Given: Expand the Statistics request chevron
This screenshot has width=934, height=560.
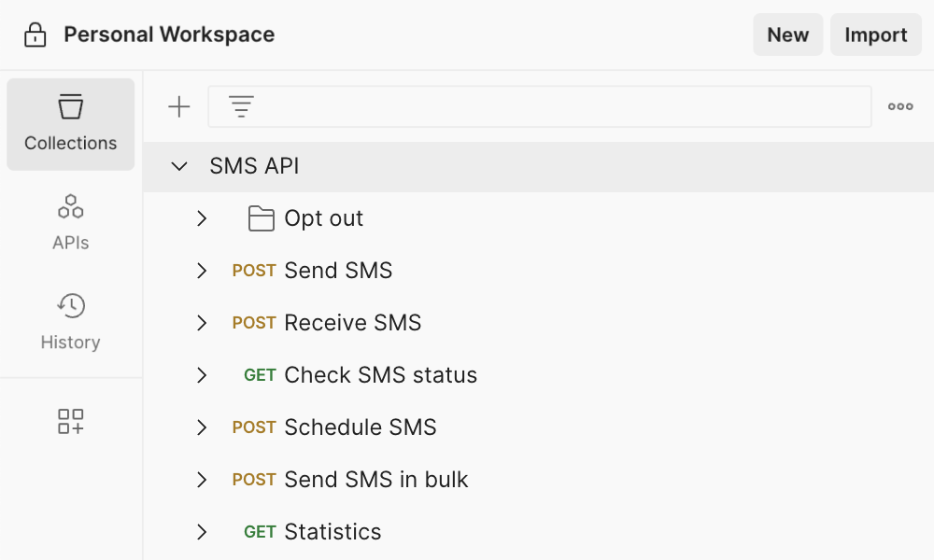Looking at the screenshot, I should coord(202,532).
